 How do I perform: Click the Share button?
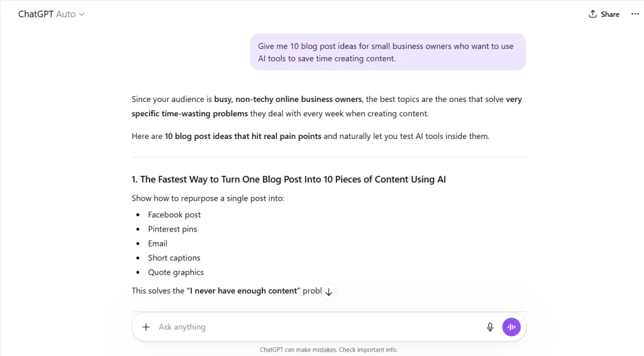[604, 14]
